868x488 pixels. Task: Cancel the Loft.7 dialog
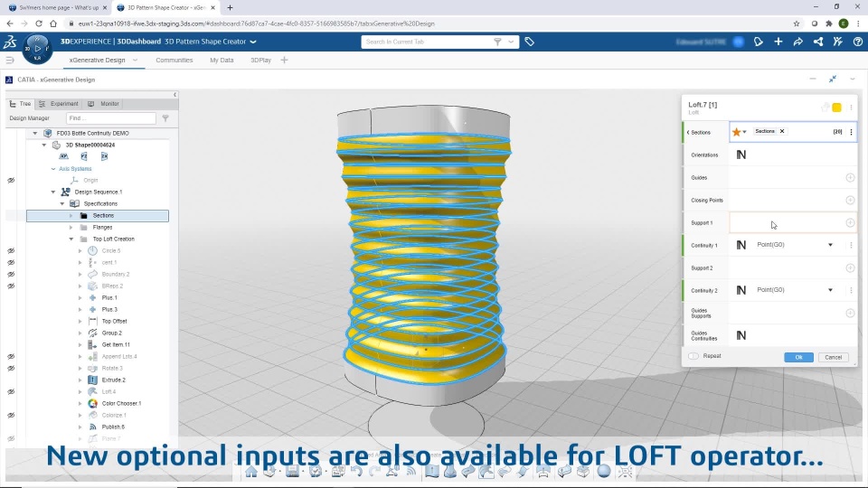click(x=833, y=357)
